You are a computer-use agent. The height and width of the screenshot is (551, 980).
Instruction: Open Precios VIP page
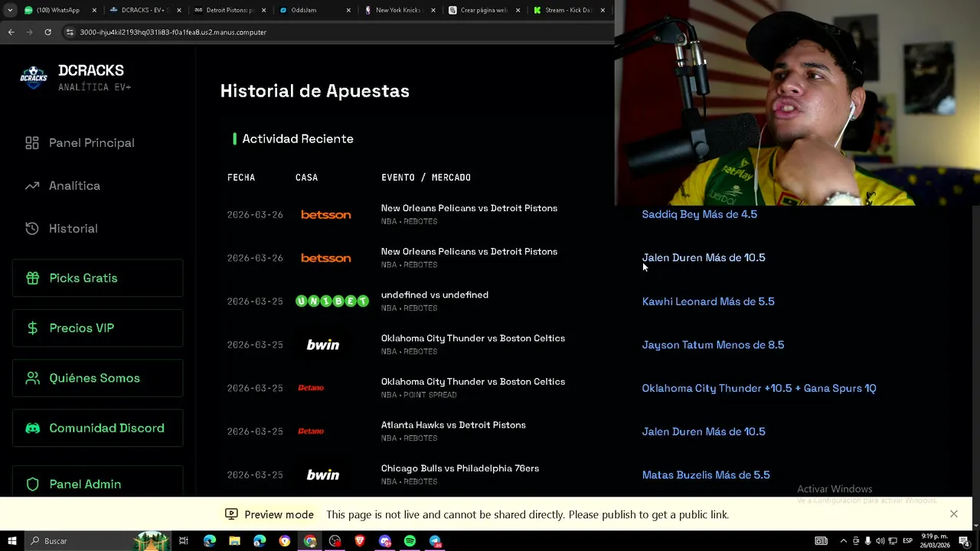tap(97, 328)
